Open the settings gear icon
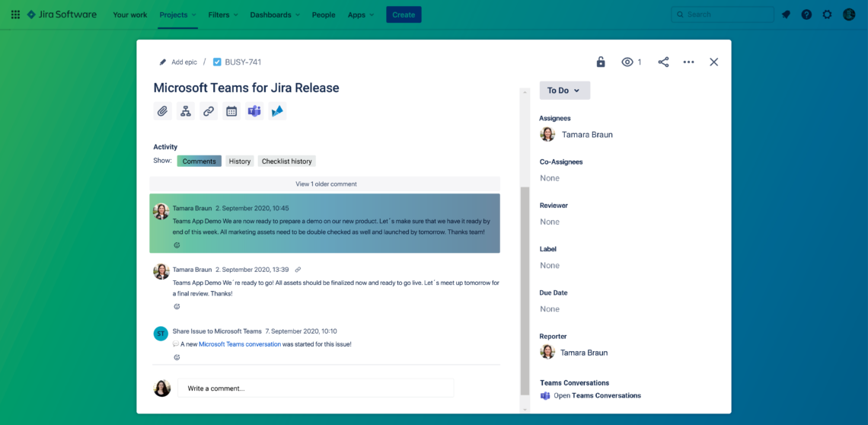This screenshot has height=425, width=868. (827, 15)
